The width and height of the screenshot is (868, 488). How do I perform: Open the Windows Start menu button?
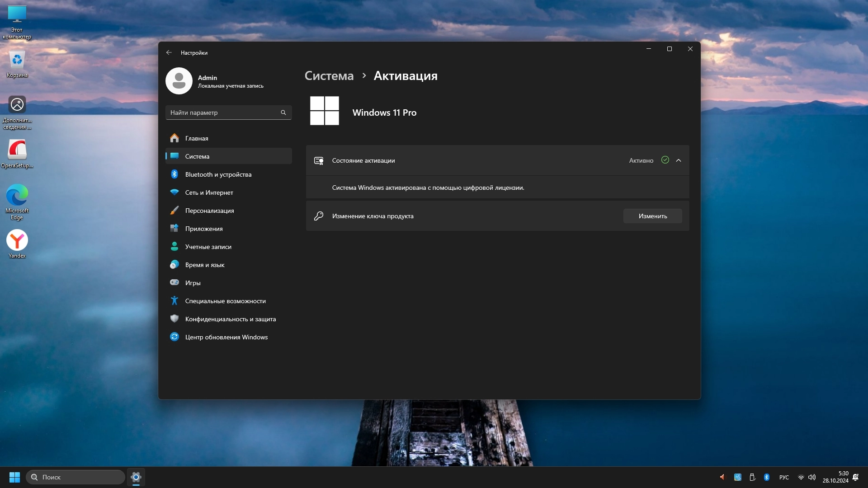14,477
